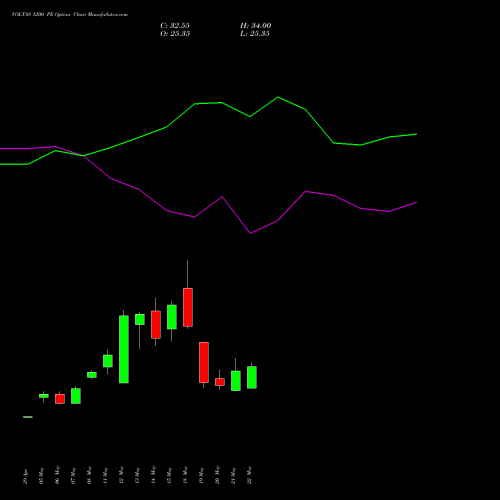500x500 pixels.
Task: Select the green 11 May candlestick
Action: click(108, 361)
